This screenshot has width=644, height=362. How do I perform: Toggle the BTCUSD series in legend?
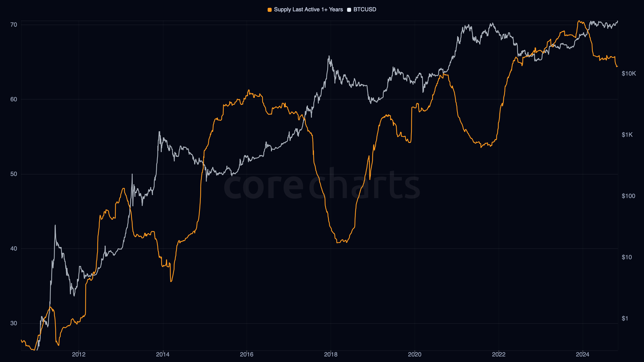(361, 10)
